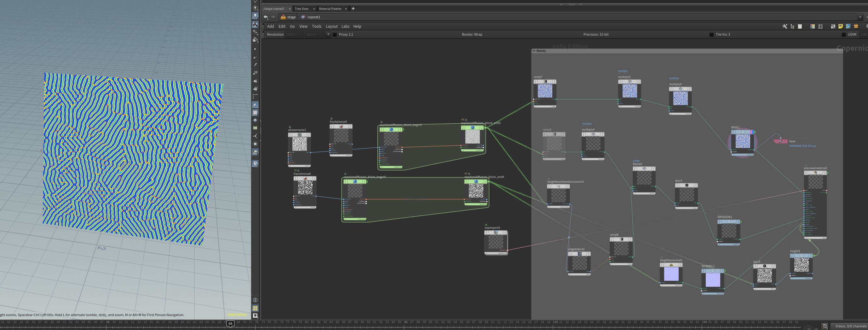Click frame 96 on the timeline

[x=406, y=322]
